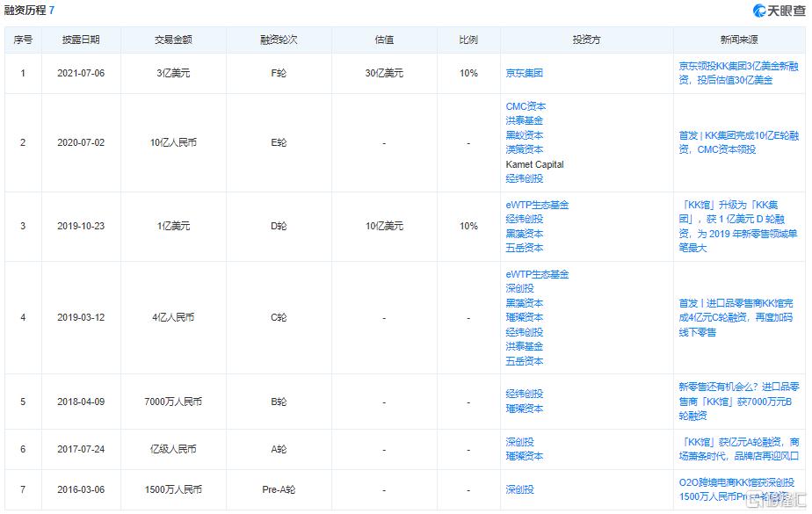The width and height of the screenshot is (812, 514).
Task: Select the 10% ratio in the D轮 row
Action: (468, 226)
